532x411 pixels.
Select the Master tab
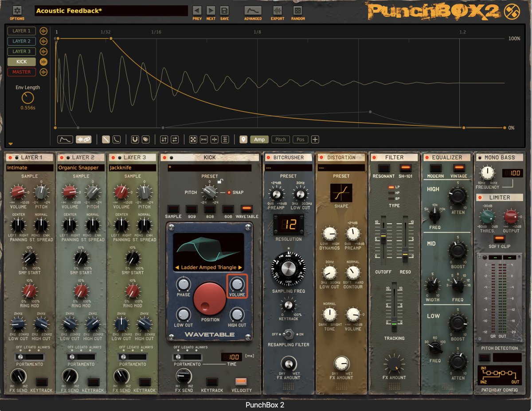tap(22, 72)
